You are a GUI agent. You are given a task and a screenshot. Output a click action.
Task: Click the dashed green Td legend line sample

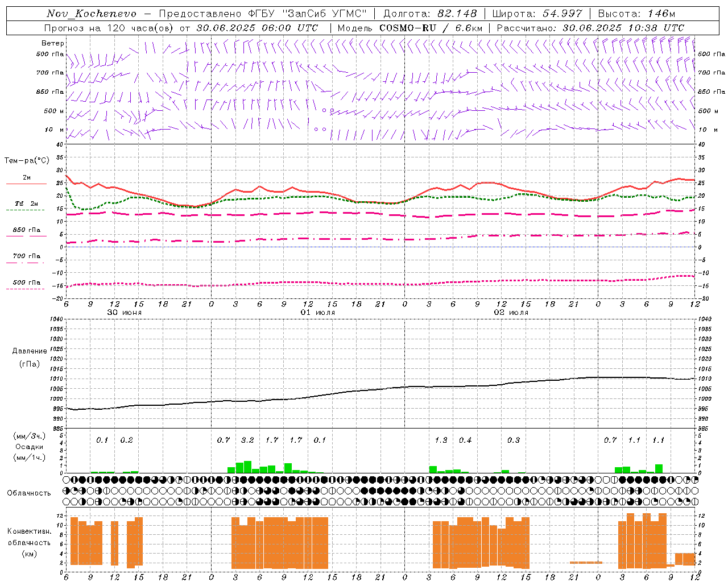tap(25, 210)
